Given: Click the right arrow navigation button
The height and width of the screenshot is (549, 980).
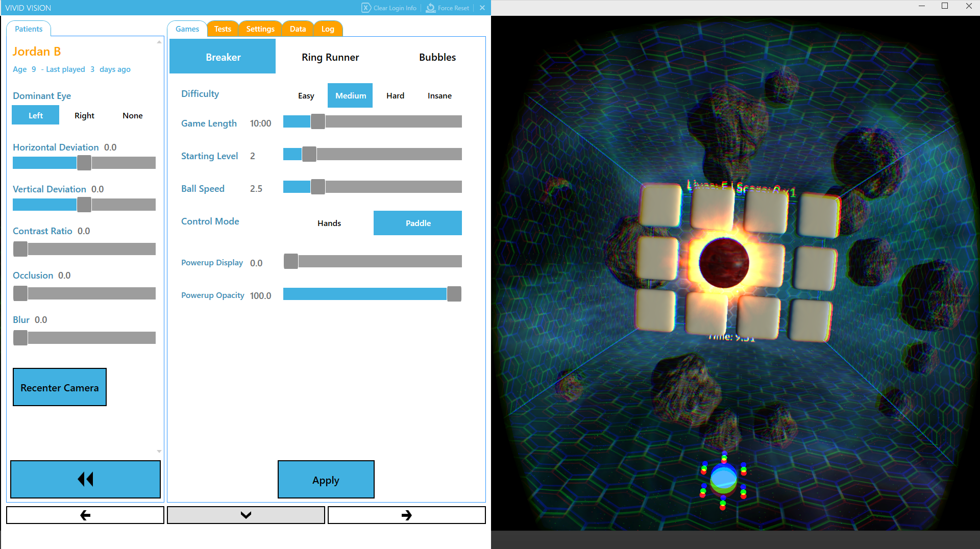Looking at the screenshot, I should [406, 515].
